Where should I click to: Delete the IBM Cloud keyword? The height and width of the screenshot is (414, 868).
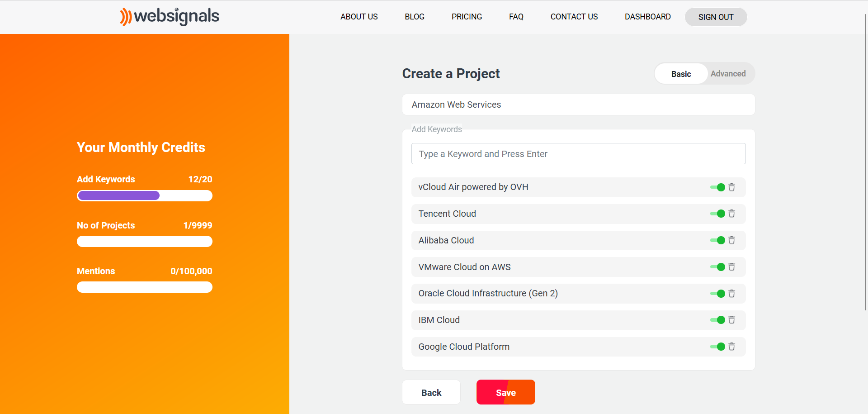click(x=731, y=320)
